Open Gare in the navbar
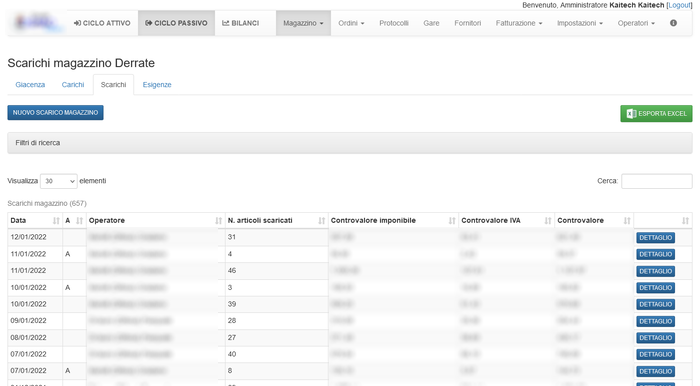 click(431, 23)
